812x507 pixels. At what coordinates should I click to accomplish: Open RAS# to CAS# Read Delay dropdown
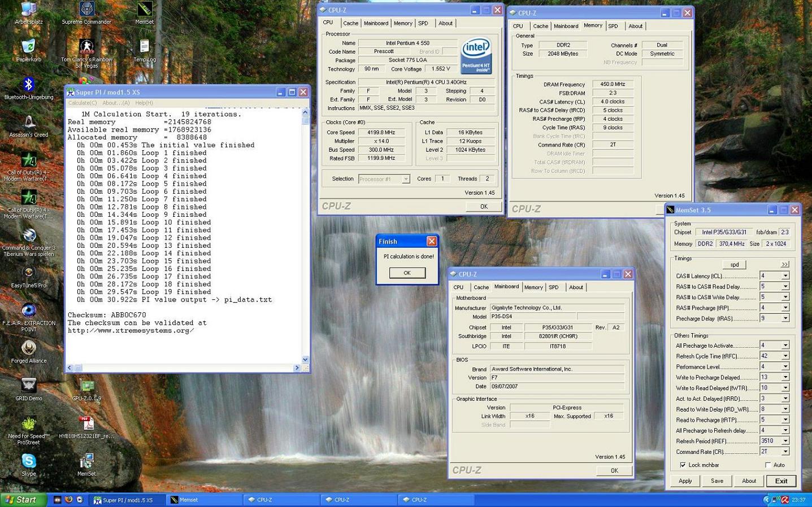pyautogui.click(x=785, y=287)
